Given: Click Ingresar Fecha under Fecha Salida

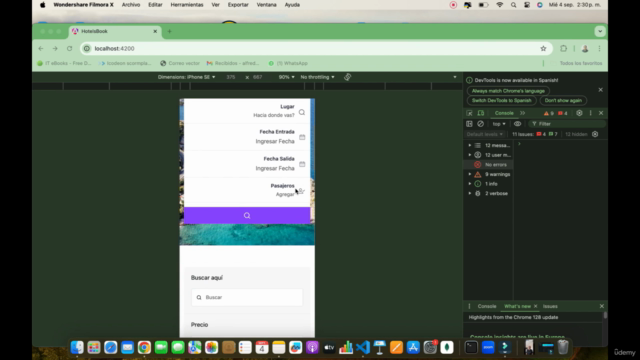Looking at the screenshot, I should click(275, 168).
